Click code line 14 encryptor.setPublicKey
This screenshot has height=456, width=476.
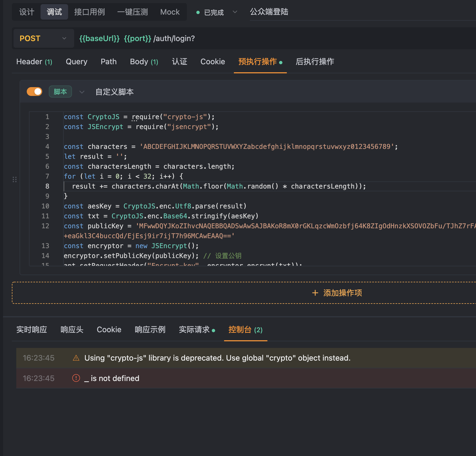point(153,256)
